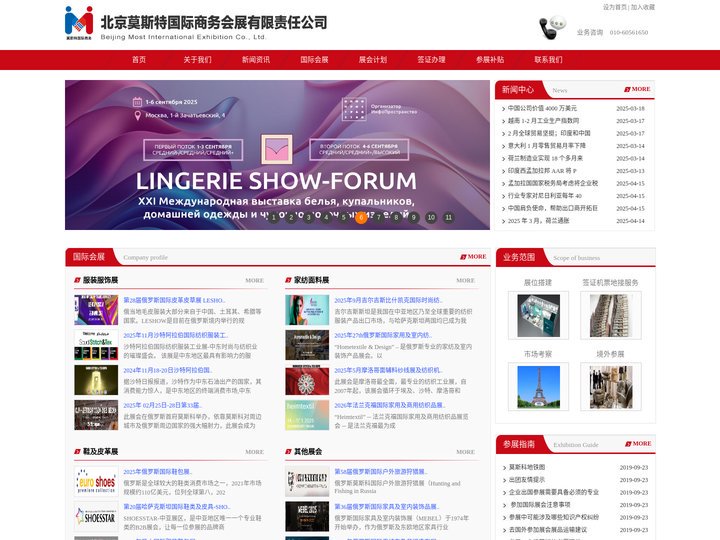
Task: Click MORE beside 鞋及皮革展
Action: tap(254, 452)
